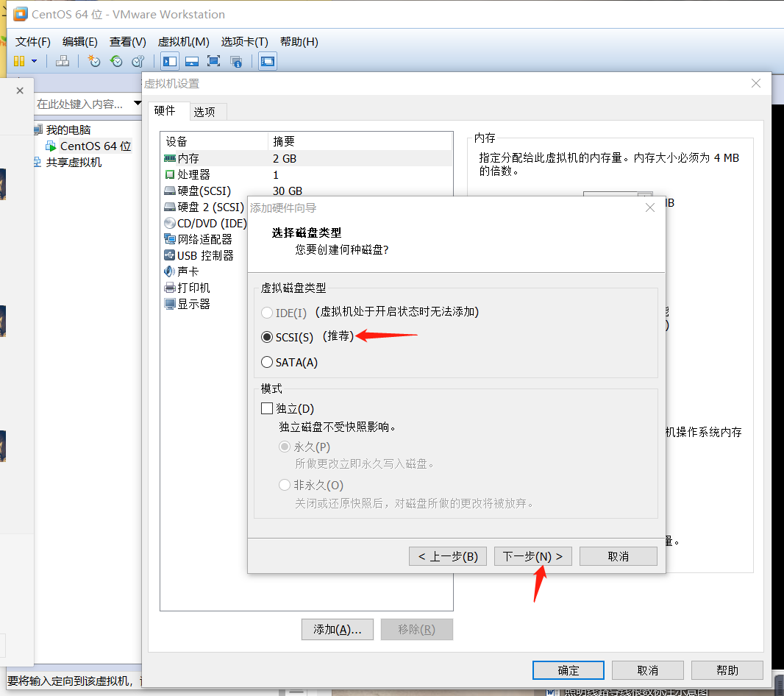Click the Unity mode toolbar icon
Image resolution: width=784 pixels, height=696 pixels.
click(236, 61)
